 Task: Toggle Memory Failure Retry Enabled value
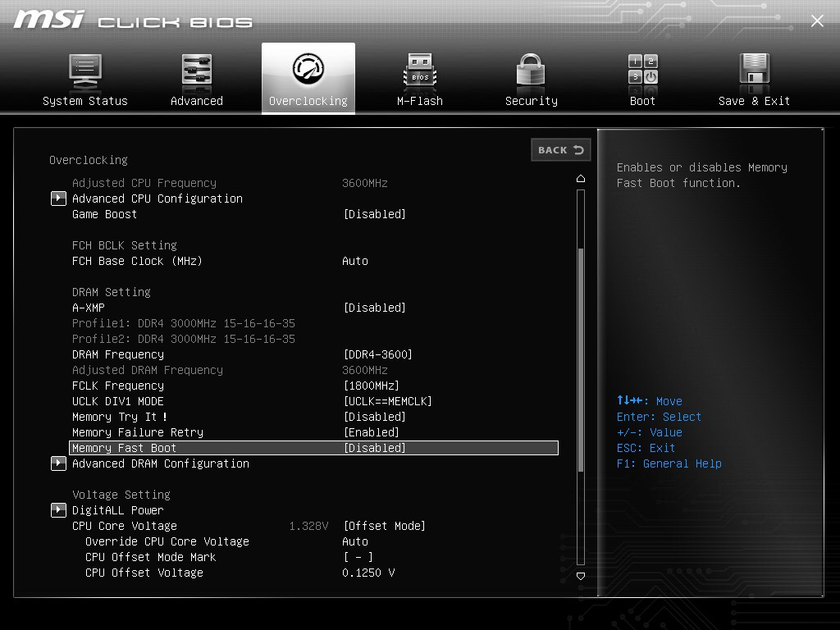372,432
